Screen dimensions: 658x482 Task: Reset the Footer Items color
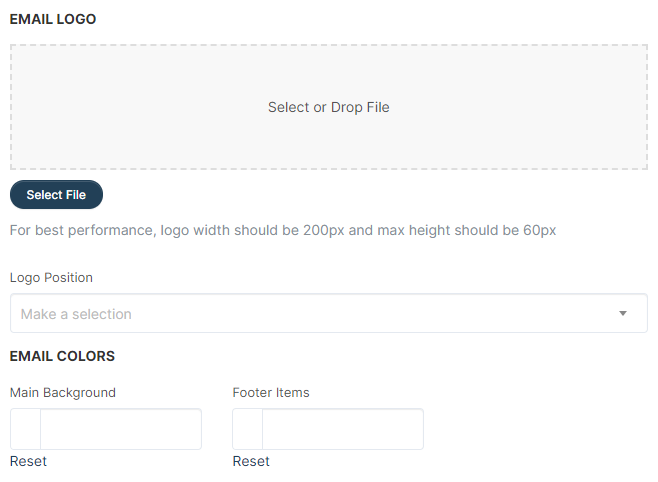pyautogui.click(x=251, y=461)
